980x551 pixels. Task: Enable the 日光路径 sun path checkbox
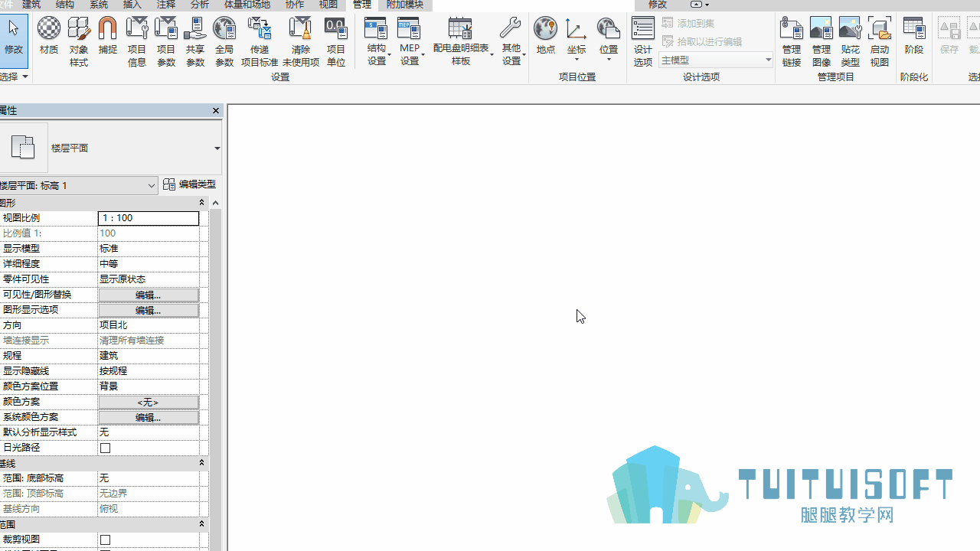tap(106, 448)
